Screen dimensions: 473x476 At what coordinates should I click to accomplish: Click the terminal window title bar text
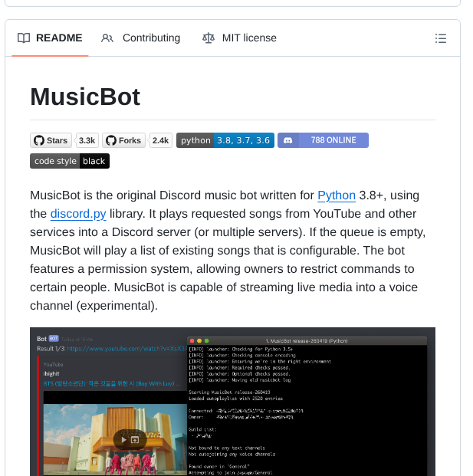[307, 341]
